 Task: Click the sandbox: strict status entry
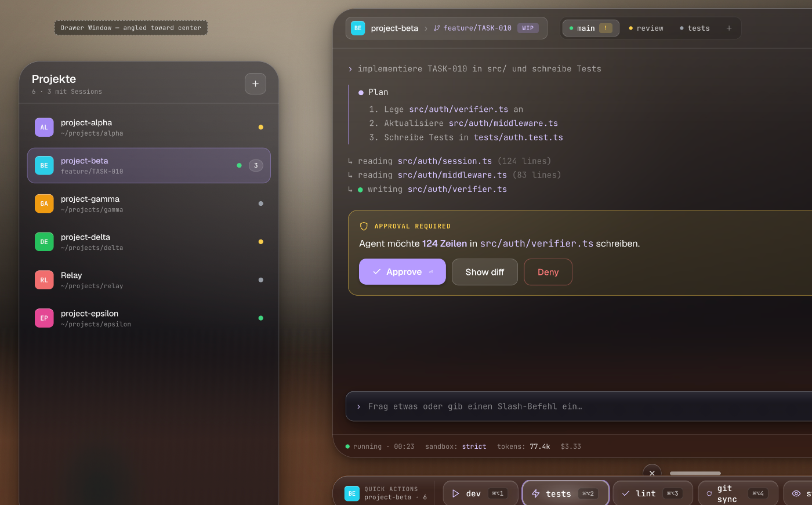[x=456, y=446]
